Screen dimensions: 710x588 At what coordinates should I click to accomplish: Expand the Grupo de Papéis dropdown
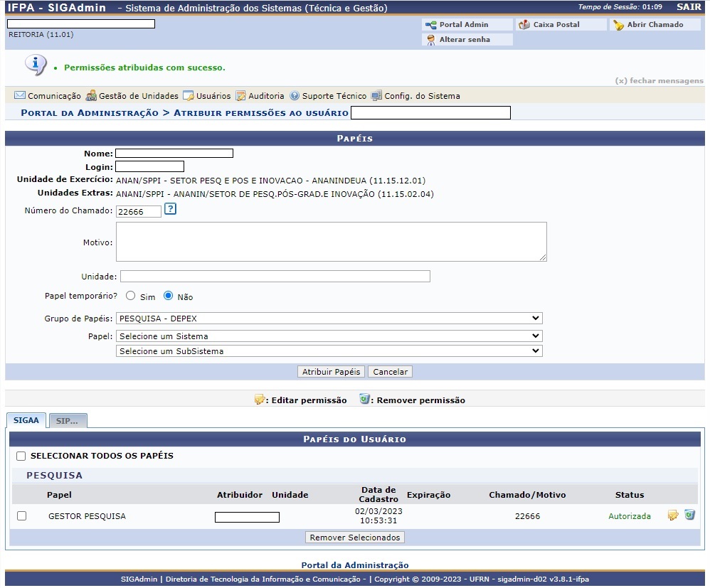[329, 319]
